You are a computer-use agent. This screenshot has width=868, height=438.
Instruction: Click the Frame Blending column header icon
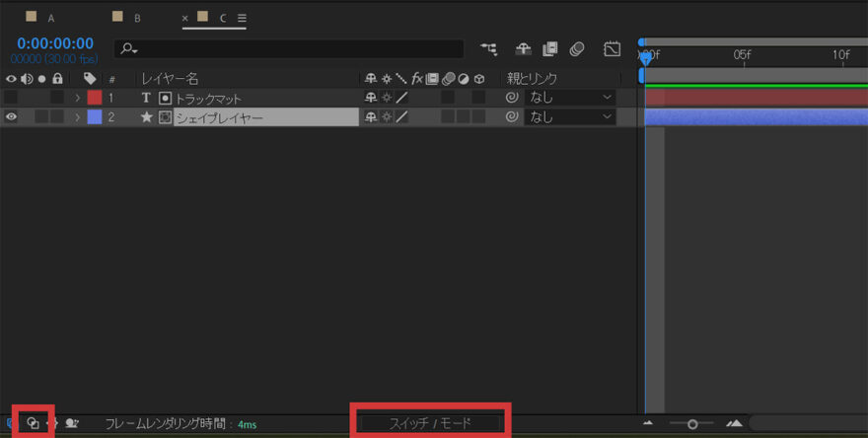[x=432, y=79]
